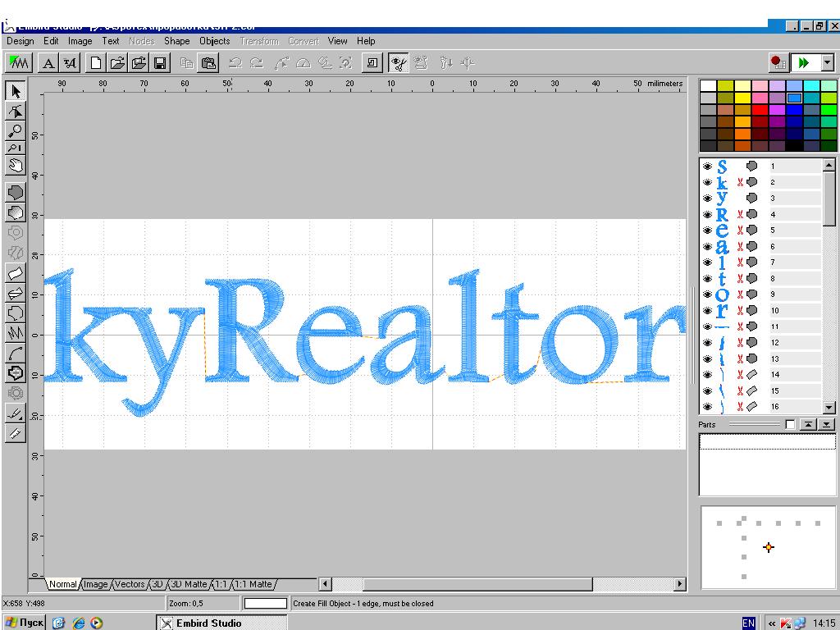Pick the white color swatch

pos(708,85)
